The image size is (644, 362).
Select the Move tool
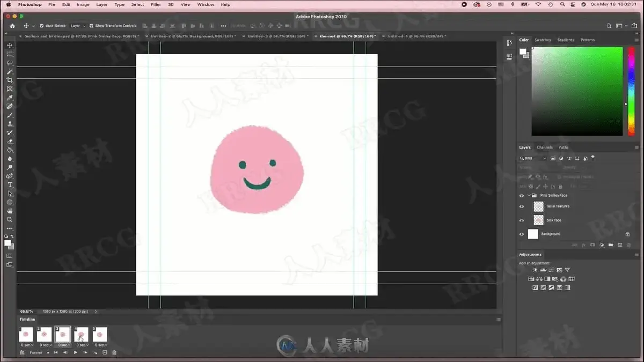click(10, 46)
